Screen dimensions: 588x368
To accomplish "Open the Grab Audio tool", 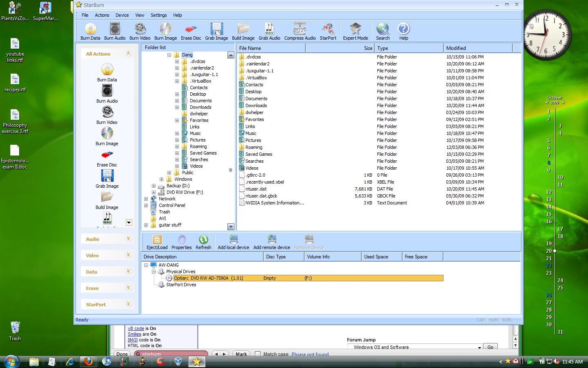I will pos(269,31).
